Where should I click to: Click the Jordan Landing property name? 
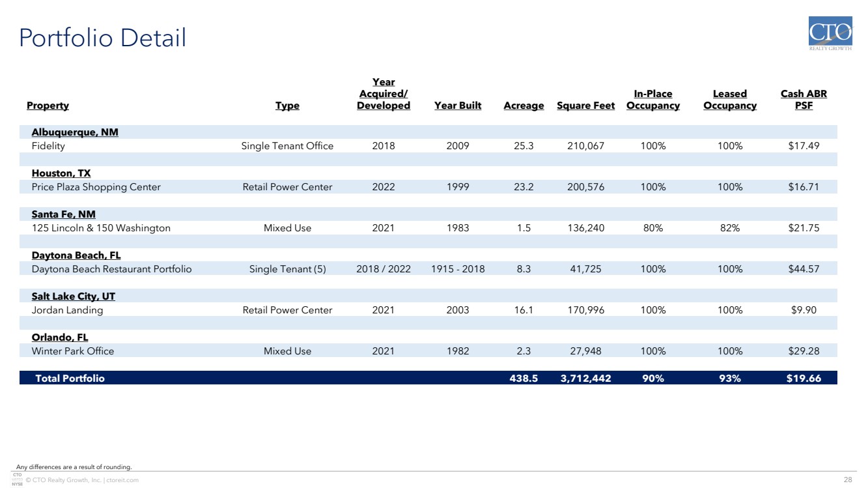[x=68, y=310]
